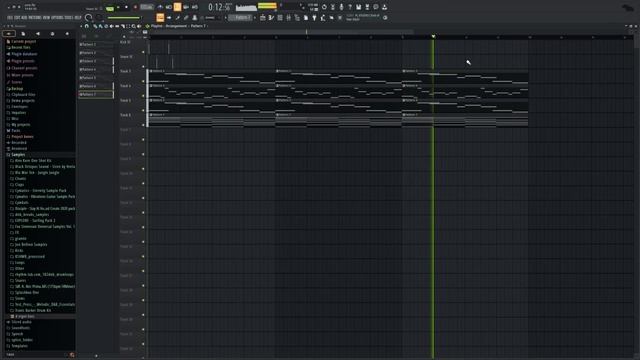Click the second browser tab icon
Screen dimensions: 640x360
tap(23, 33)
